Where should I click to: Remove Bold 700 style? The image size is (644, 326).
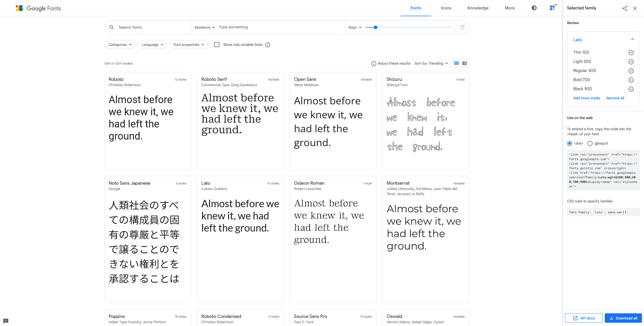click(x=631, y=80)
